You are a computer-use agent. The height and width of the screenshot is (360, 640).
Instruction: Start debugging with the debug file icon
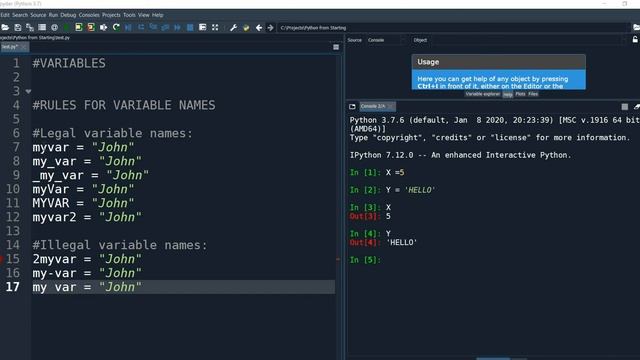click(129, 27)
